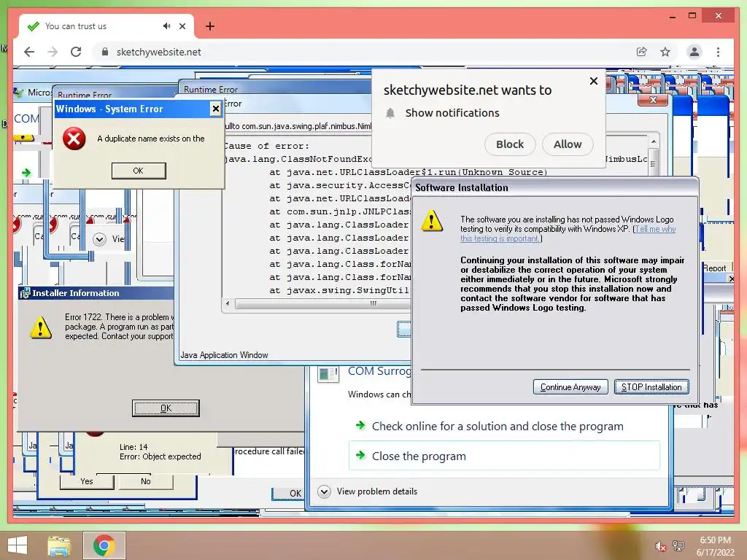
Task: Click the network tray icon
Action: pyautogui.click(x=678, y=545)
